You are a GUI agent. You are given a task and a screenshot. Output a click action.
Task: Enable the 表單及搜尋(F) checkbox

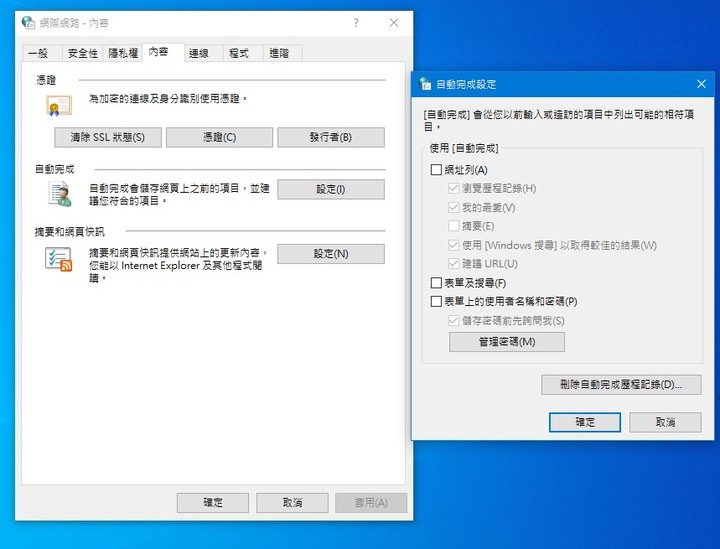436,283
